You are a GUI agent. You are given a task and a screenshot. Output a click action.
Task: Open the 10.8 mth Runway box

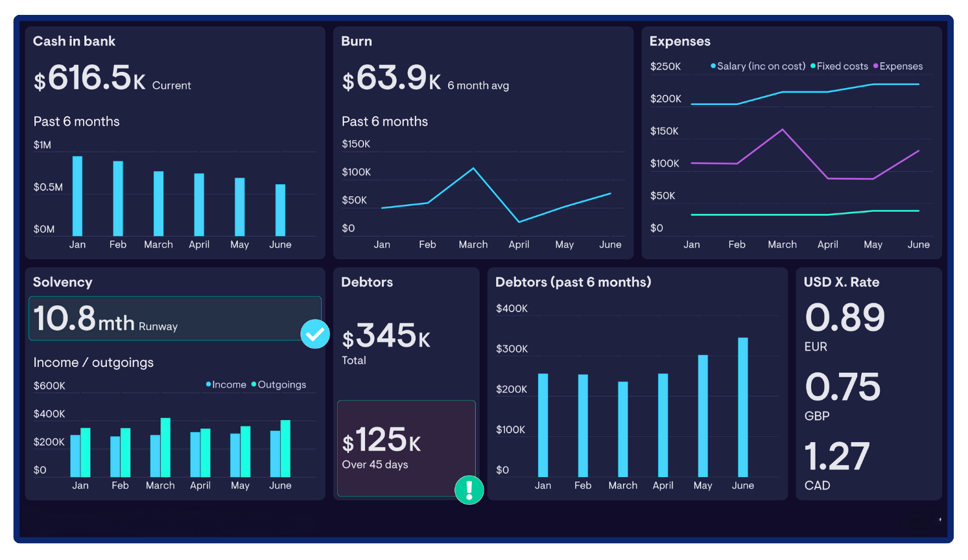(x=174, y=318)
